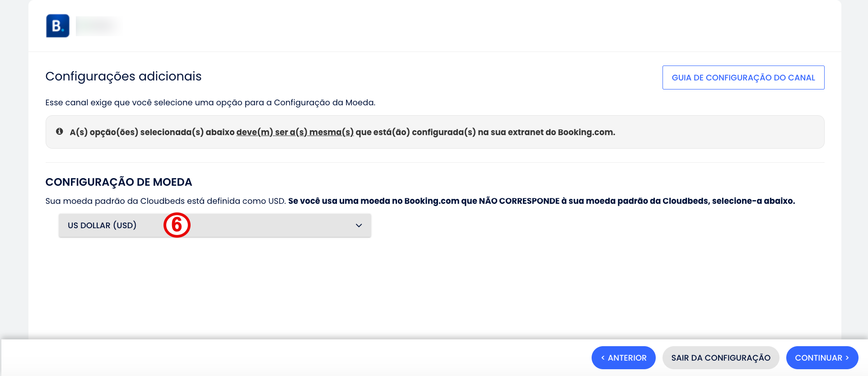Image resolution: width=868 pixels, height=376 pixels.
Task: Click the info icon in the notice banner
Action: point(59,132)
